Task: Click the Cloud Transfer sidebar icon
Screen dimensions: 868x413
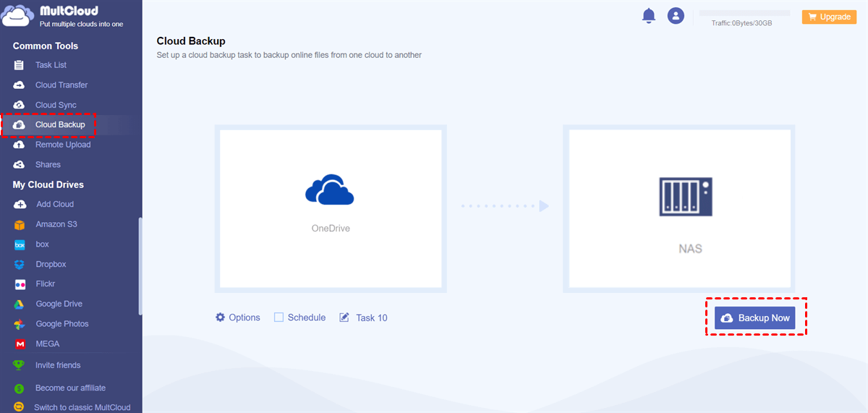Action: pos(20,85)
